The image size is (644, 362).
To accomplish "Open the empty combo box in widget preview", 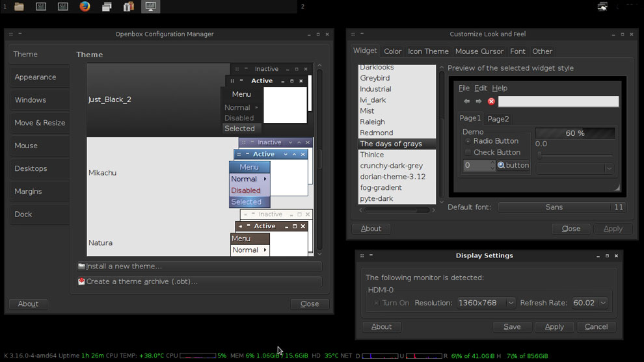I will [x=575, y=168].
